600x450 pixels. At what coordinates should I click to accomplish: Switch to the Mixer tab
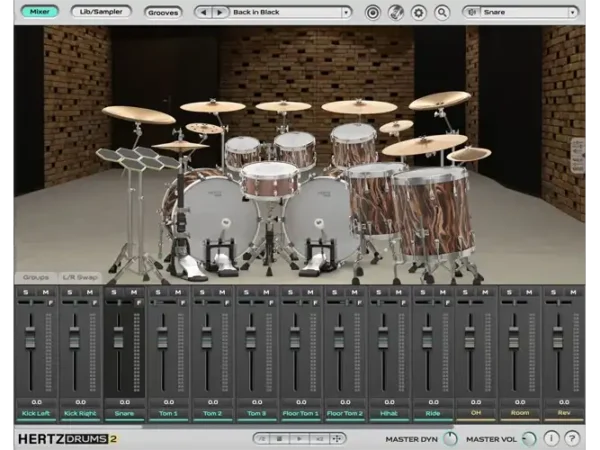pos(40,12)
